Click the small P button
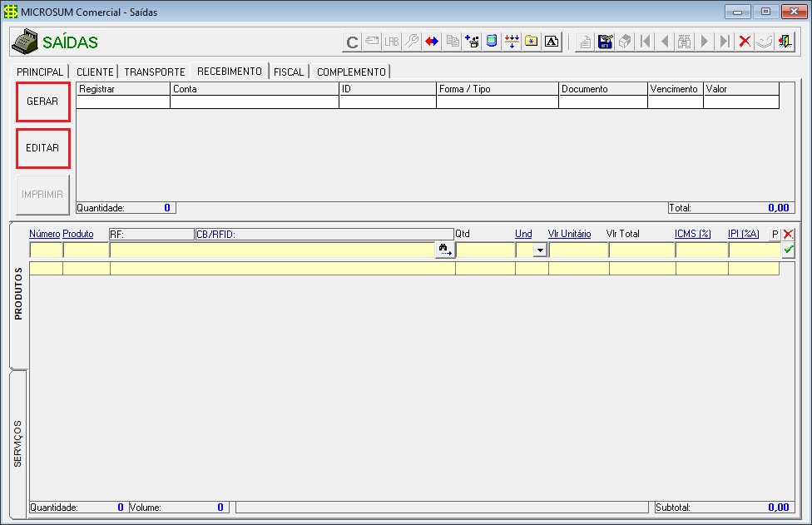Screen dimensions: 812x525 [775, 235]
